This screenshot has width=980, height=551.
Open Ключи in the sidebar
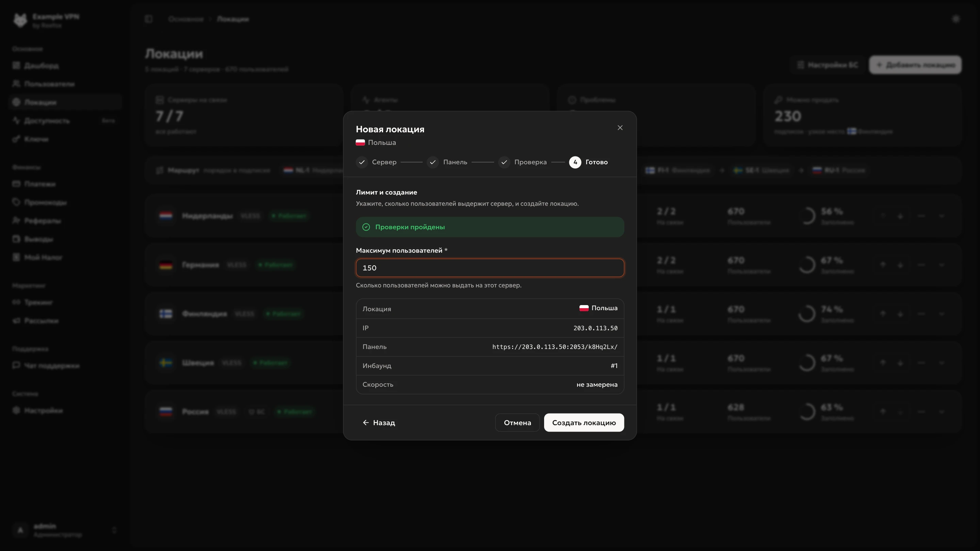pos(65,139)
